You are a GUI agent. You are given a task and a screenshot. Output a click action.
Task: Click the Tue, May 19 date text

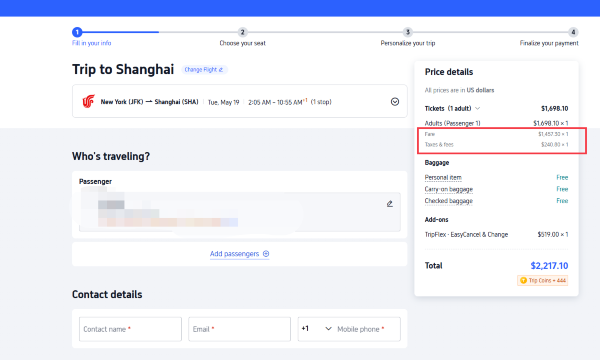point(223,102)
